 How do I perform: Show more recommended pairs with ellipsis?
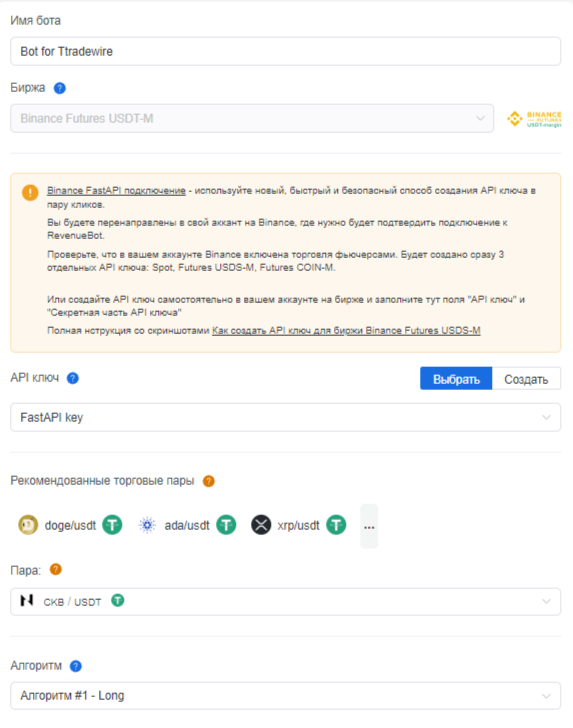click(369, 526)
